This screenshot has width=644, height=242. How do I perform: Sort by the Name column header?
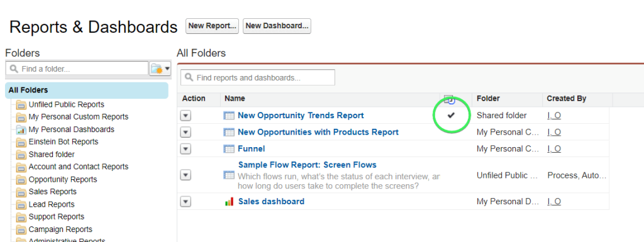coord(235,99)
